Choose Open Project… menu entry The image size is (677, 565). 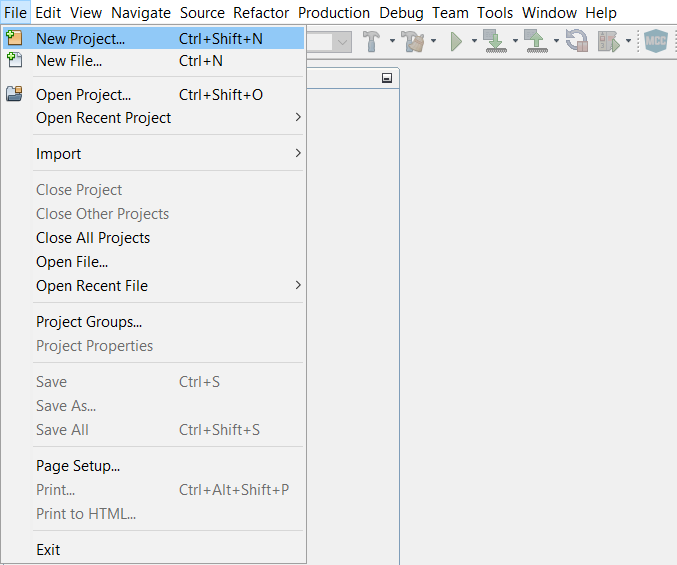153,95
